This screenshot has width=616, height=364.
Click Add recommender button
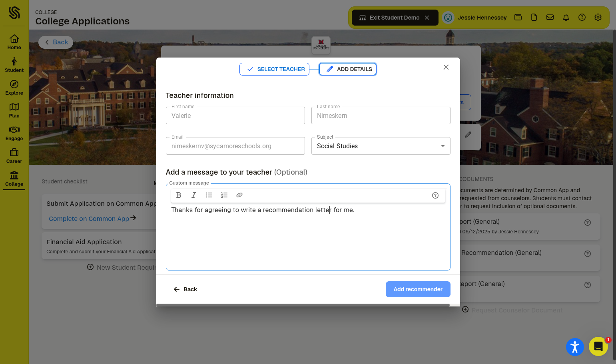pyautogui.click(x=418, y=289)
